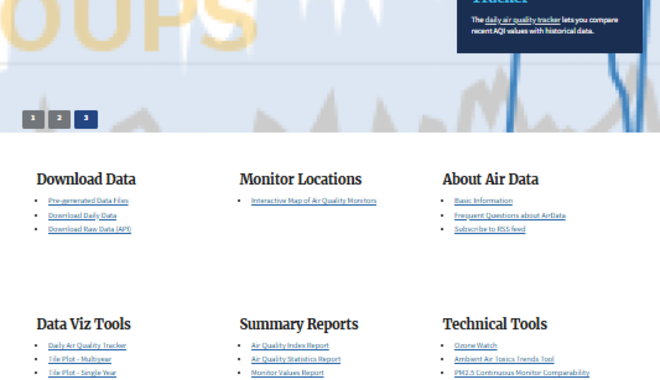This screenshot has width=660, height=380.
Task: Open Ozone Watch link
Action: pyautogui.click(x=476, y=345)
